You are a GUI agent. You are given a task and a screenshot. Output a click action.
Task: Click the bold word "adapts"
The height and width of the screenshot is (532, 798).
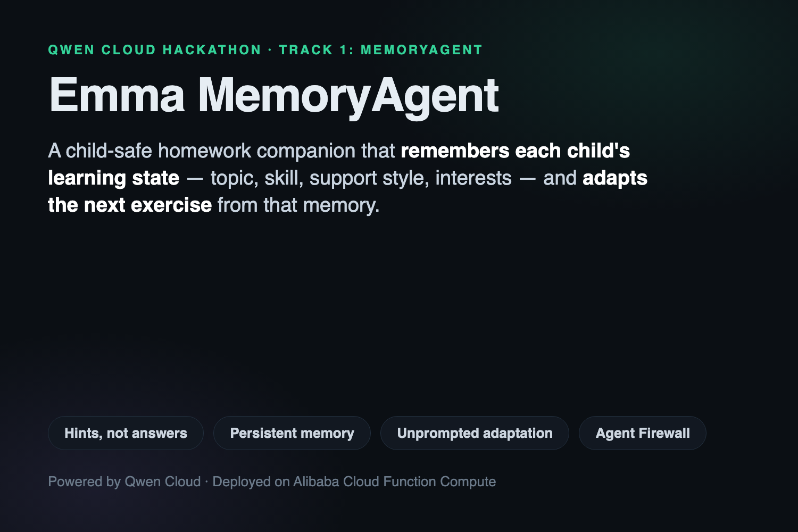click(x=615, y=178)
